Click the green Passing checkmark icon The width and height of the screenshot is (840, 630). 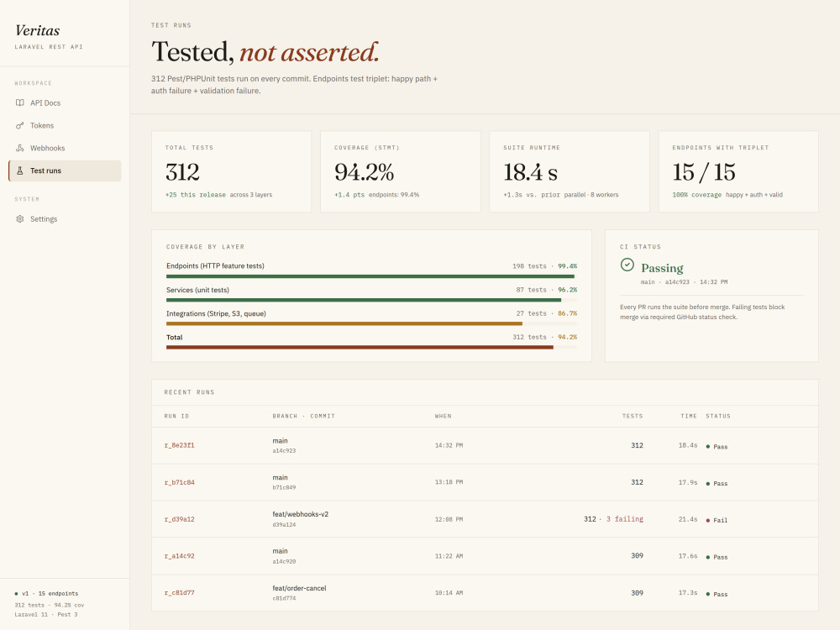point(627,265)
